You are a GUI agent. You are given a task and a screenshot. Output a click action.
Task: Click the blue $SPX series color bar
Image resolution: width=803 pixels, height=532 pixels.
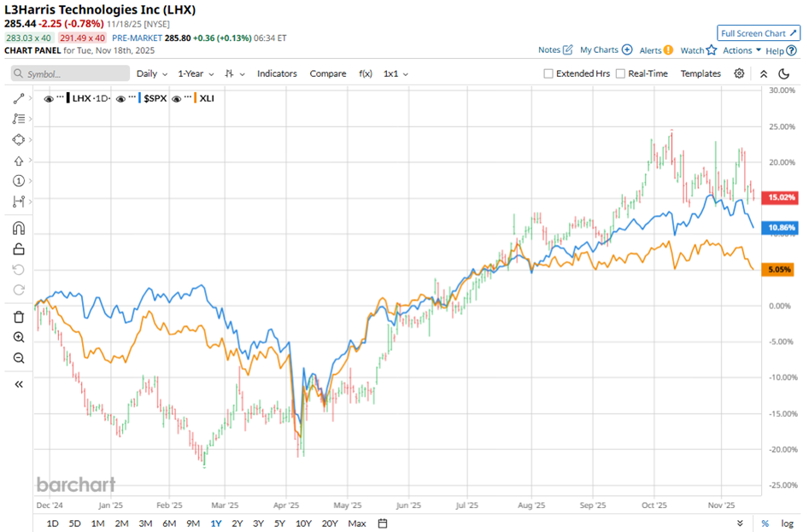[139, 98]
